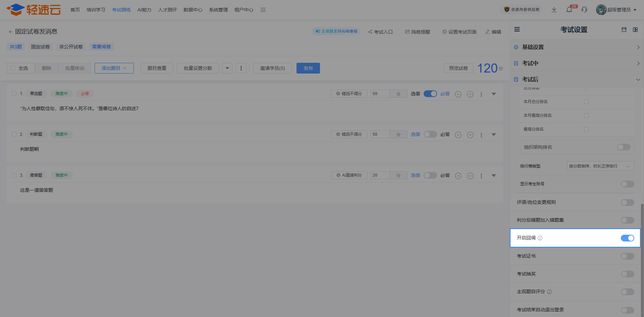Image resolution: width=644 pixels, height=317 pixels.
Task: Click the score field of question 3
Action: pyautogui.click(x=380, y=175)
